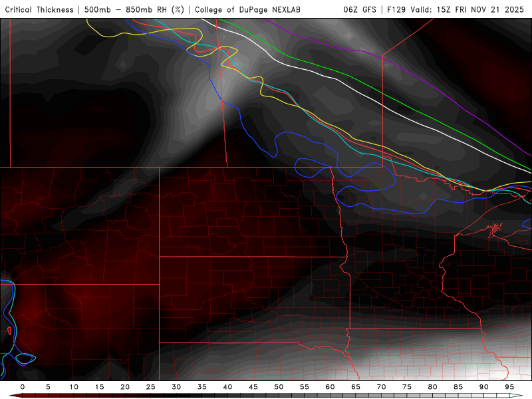The image size is (532, 399).
Task: Click the colorbar label "85"
Action: (458, 387)
